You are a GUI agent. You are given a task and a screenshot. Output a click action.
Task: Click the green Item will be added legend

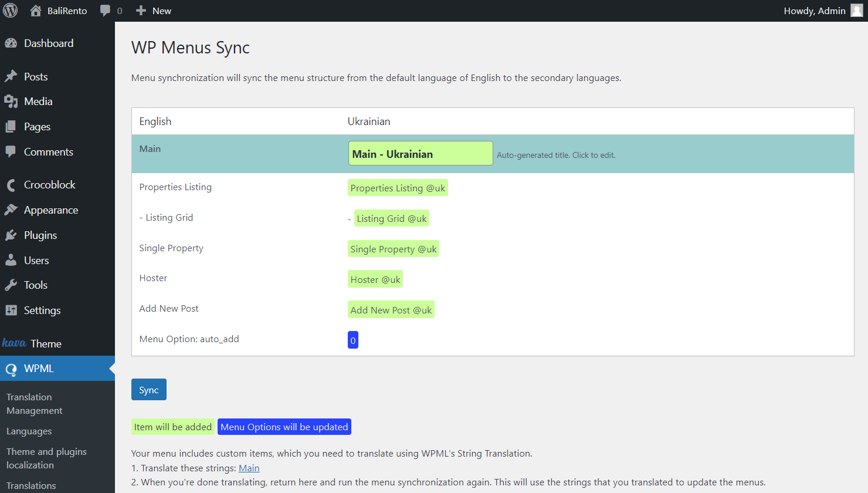[172, 427]
